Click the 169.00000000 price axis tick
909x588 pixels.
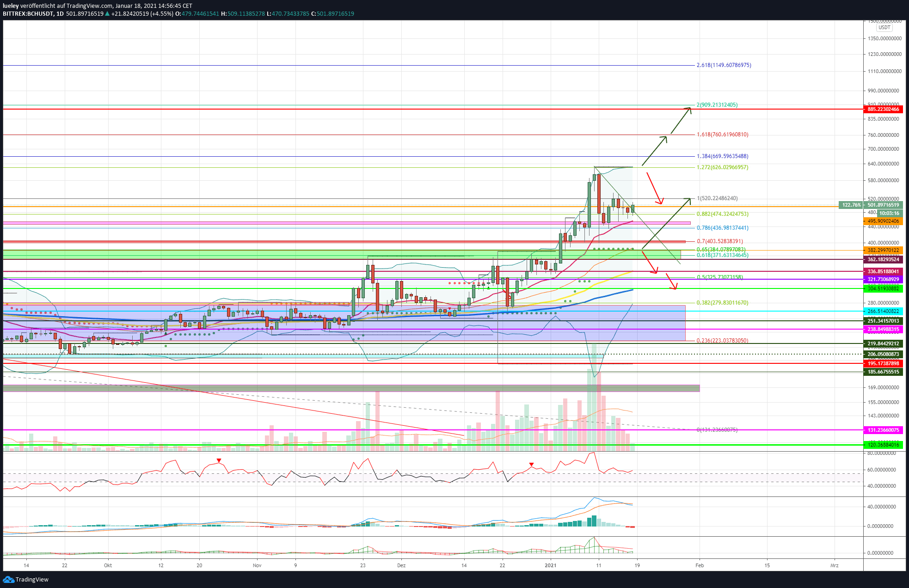(x=883, y=388)
